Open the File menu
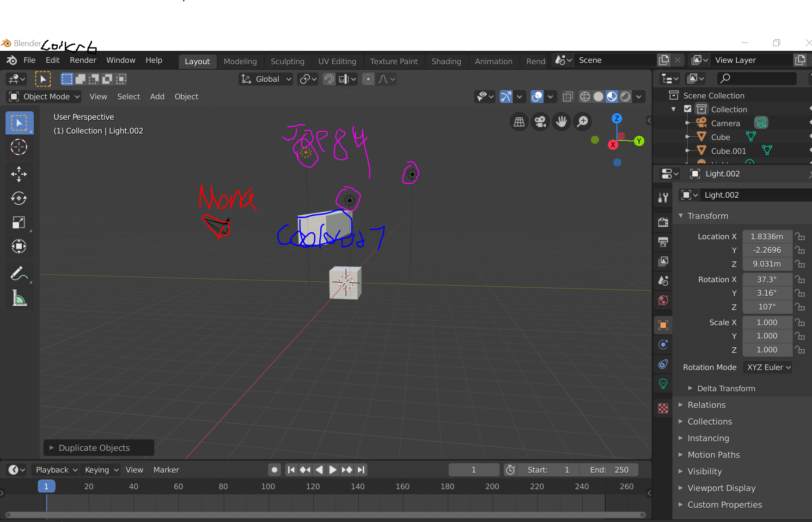This screenshot has height=522, width=812. [x=30, y=60]
